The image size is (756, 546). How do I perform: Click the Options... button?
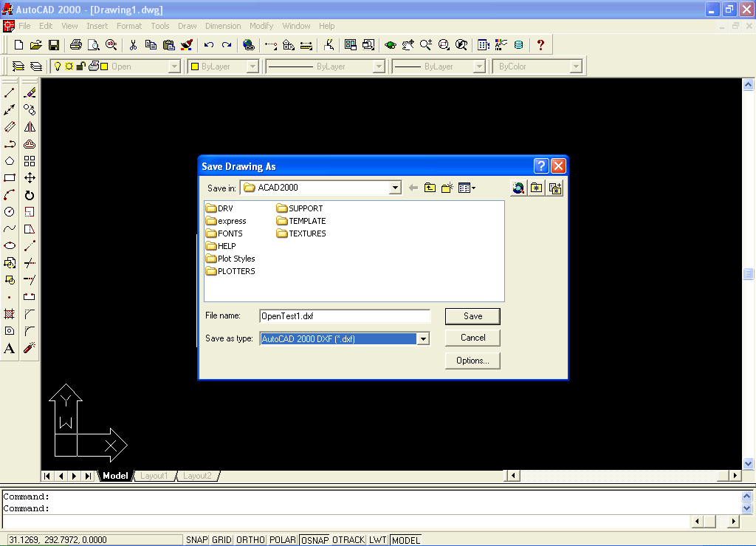pos(472,361)
